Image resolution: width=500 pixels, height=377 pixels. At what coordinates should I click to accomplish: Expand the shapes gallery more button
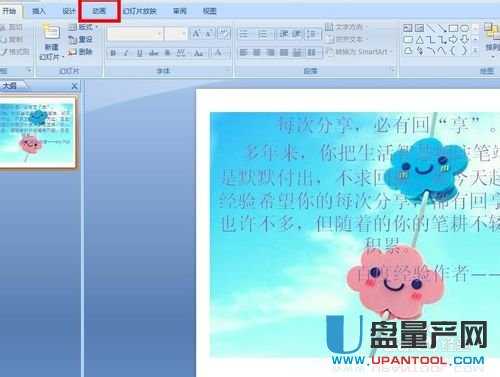click(475, 51)
